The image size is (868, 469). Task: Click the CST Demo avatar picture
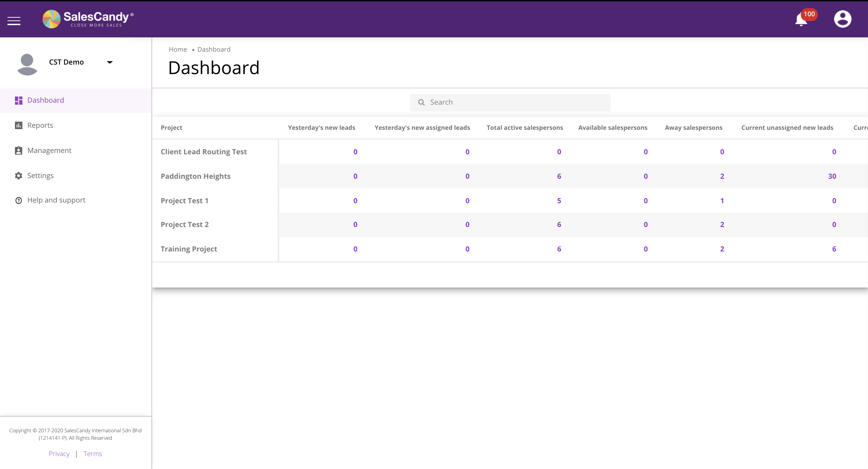tap(27, 64)
